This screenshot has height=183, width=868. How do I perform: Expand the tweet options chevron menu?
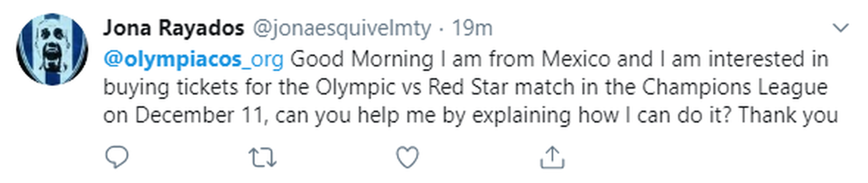click(840, 28)
